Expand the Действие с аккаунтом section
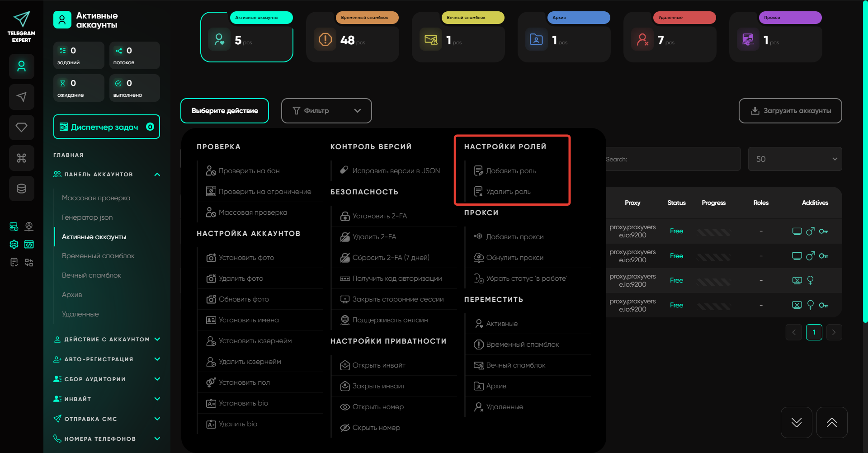The image size is (868, 453). click(x=107, y=340)
